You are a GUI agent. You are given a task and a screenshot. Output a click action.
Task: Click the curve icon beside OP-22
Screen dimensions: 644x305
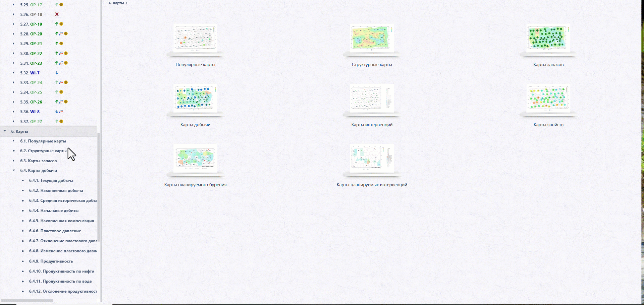(61, 53)
